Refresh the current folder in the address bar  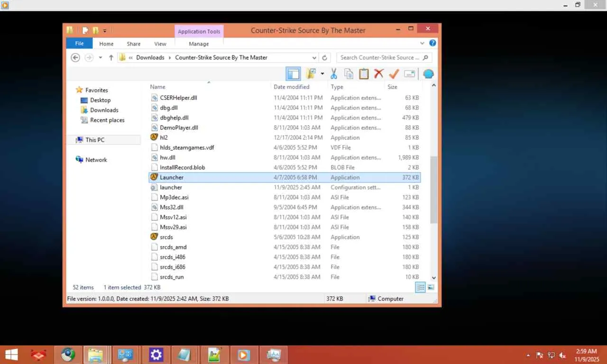(325, 57)
